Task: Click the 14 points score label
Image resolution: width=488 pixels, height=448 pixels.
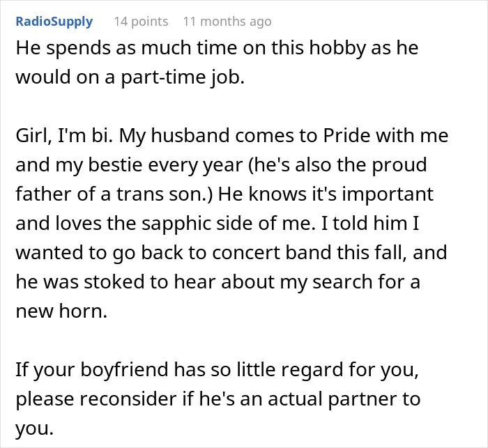Action: click(x=141, y=22)
